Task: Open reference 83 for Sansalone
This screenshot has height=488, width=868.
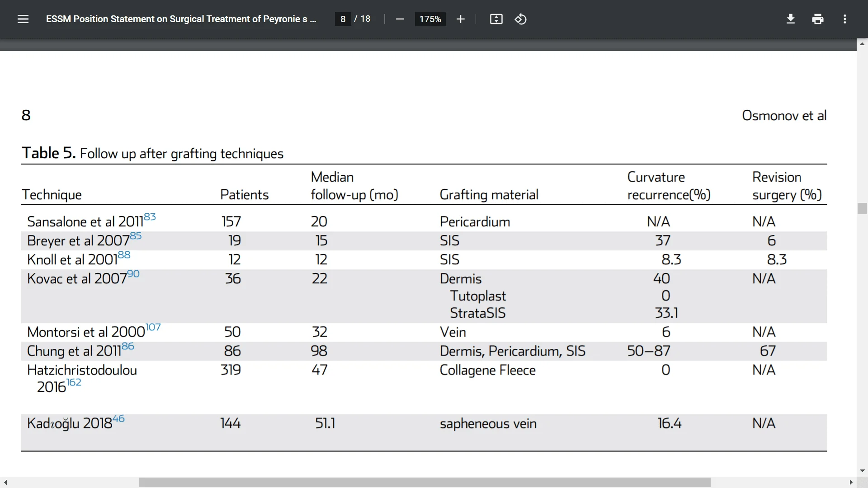Action: click(150, 217)
